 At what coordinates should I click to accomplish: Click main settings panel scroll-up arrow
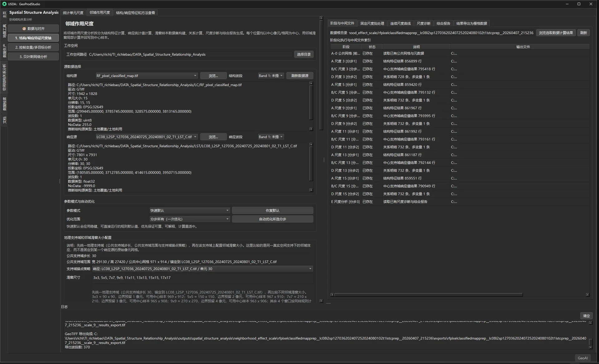pyautogui.click(x=321, y=18)
